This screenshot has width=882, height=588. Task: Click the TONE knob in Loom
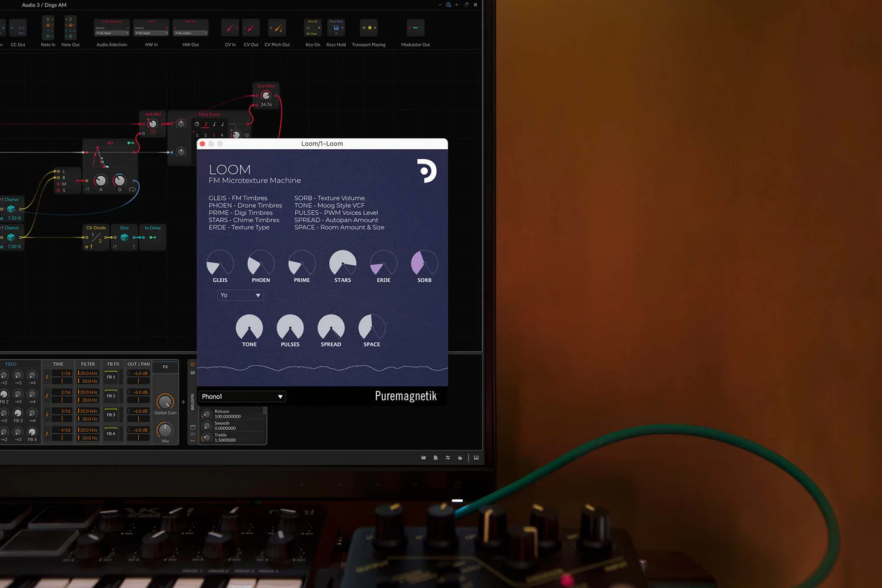pos(249,328)
